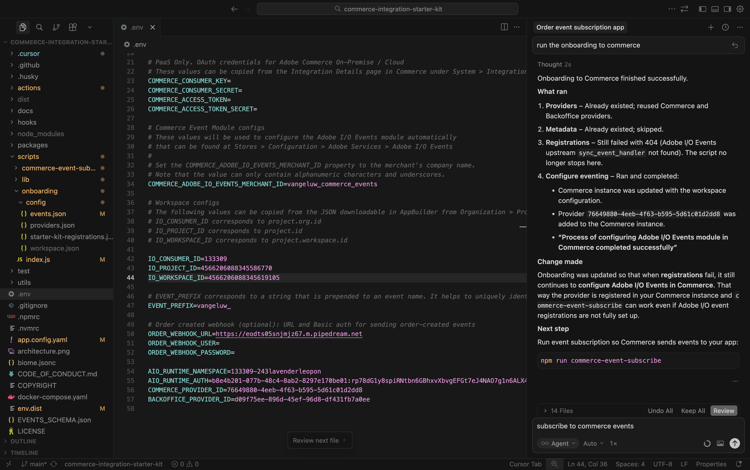Click the swap arrows icon in title bar
The width and height of the screenshot is (750, 470).
[684, 9]
